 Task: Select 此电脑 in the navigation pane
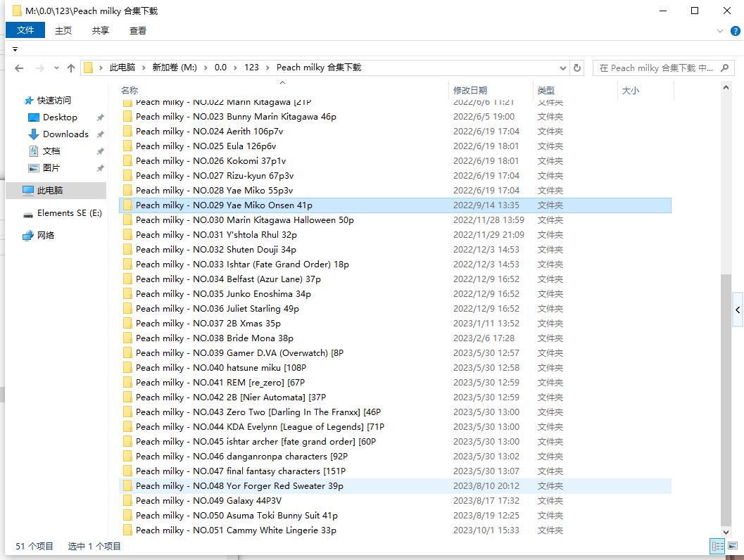point(56,190)
